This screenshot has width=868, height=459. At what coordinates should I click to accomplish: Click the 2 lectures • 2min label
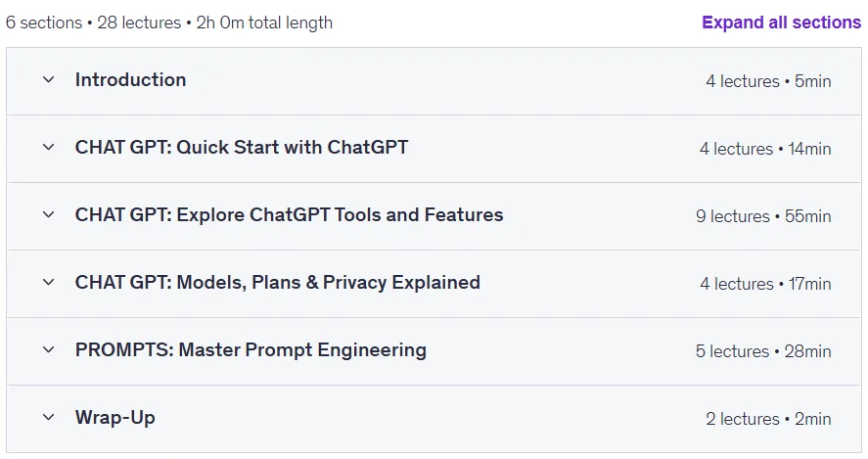[x=768, y=419]
